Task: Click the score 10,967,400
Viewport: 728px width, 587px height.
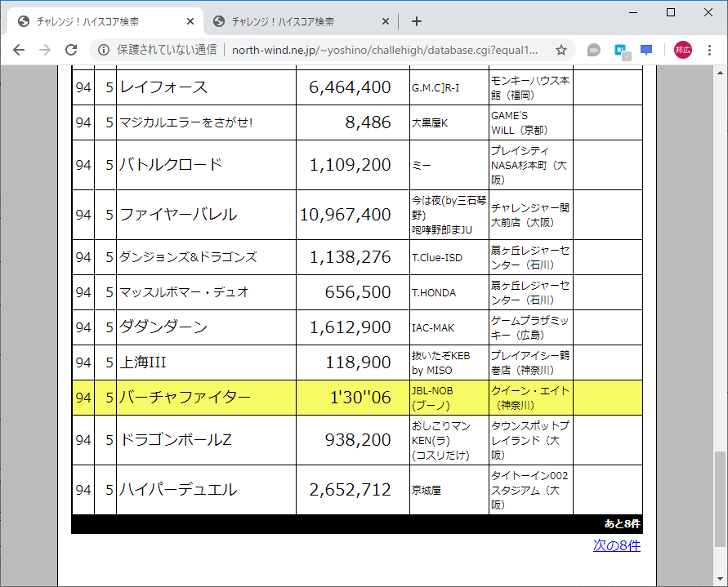Action: [x=346, y=215]
